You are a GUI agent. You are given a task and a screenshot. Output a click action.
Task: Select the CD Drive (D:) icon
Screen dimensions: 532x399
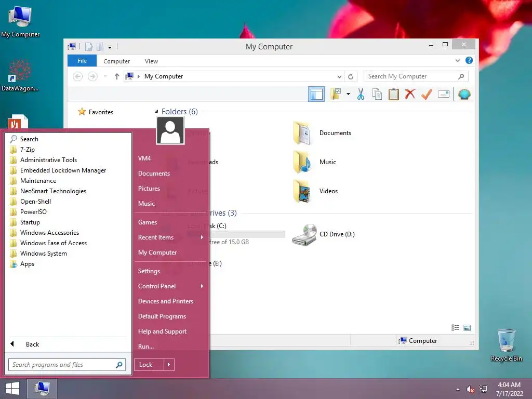pos(304,234)
